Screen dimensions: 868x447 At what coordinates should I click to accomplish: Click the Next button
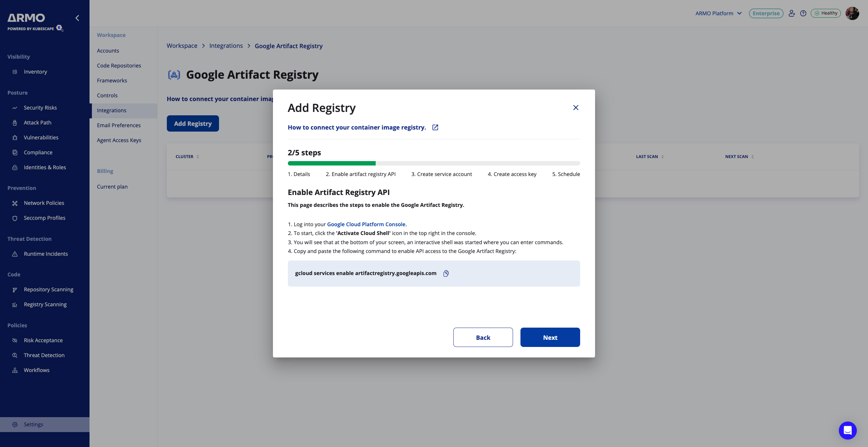tap(550, 337)
